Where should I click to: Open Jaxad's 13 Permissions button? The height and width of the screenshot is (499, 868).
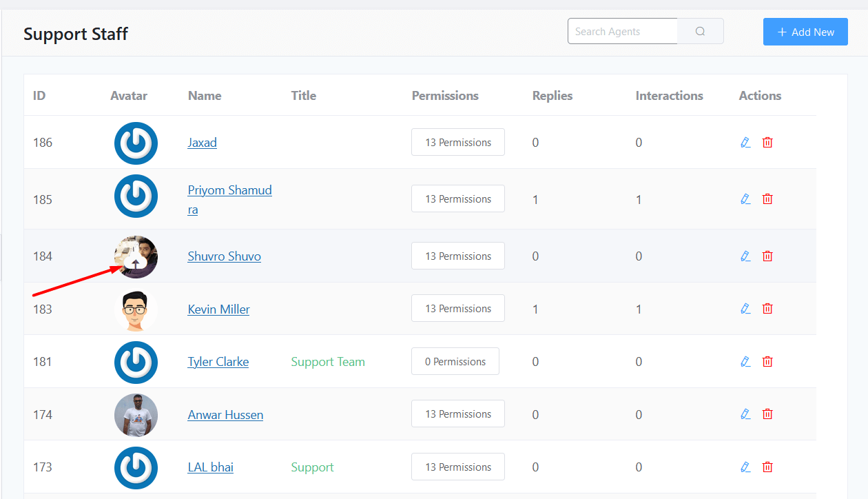point(458,143)
